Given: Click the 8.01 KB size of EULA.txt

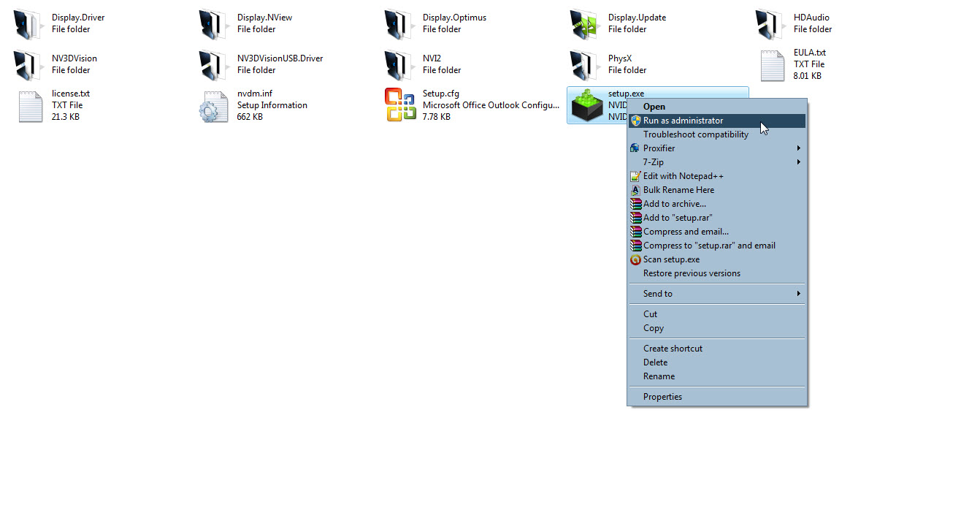Looking at the screenshot, I should pyautogui.click(x=808, y=76).
